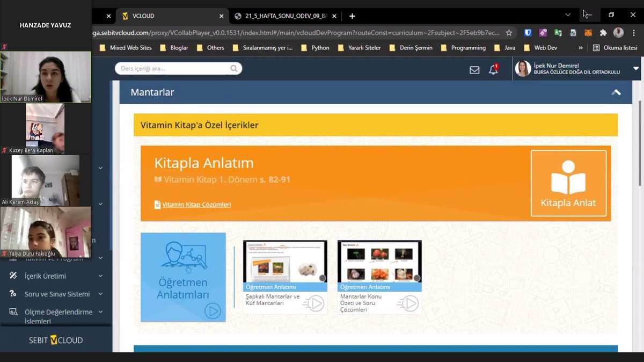The image size is (644, 362).
Task: Click the İçerik Üretimi sidebar icon
Action: [13, 276]
